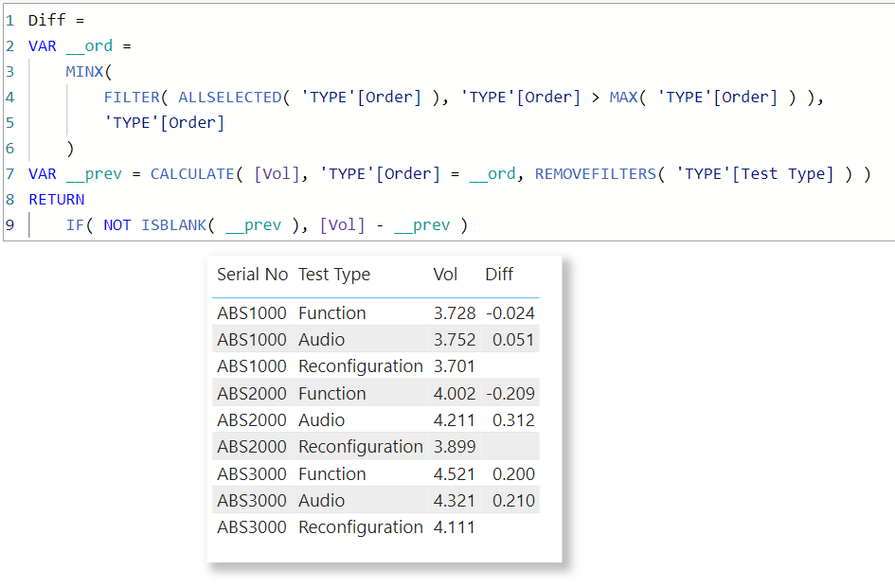Image resolution: width=895 pixels, height=588 pixels.
Task: Select Reconfiguration cell in ABS1000 row
Action: [360, 366]
